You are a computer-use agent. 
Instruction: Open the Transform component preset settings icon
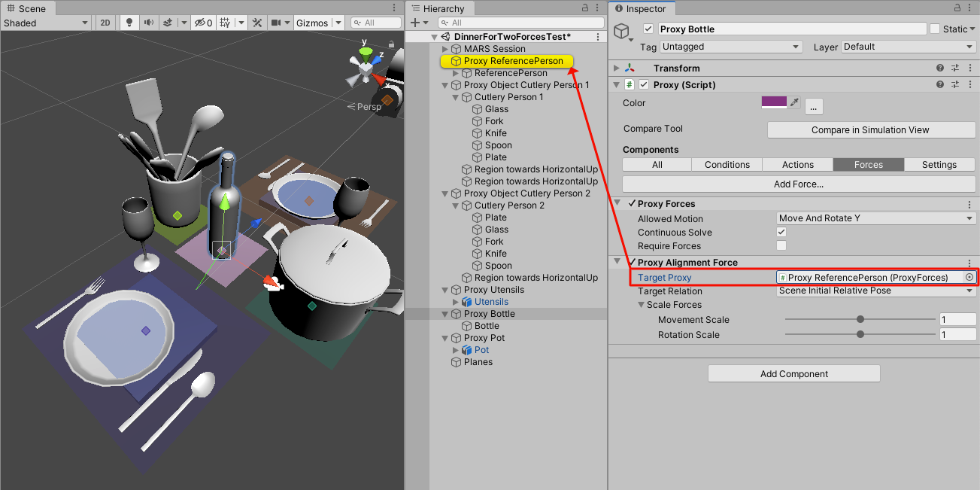954,68
